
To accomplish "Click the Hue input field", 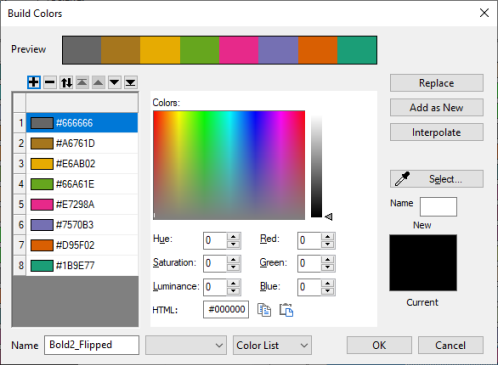I will point(215,241).
